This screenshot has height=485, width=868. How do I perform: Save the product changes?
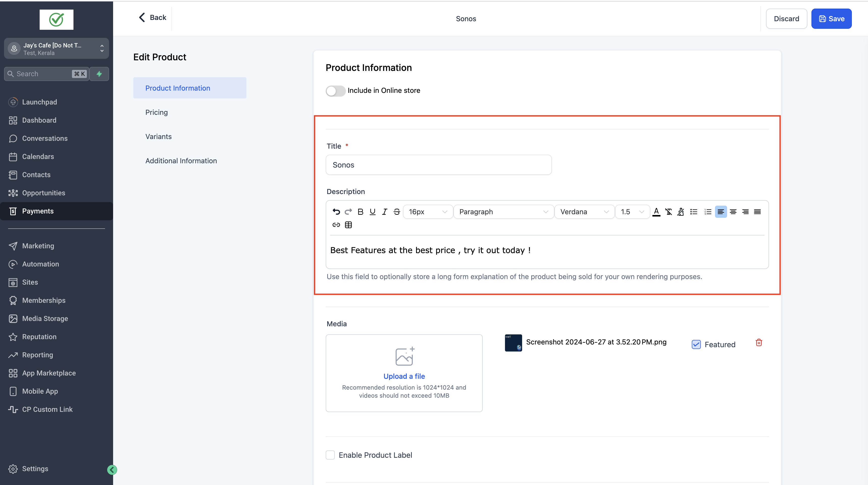tap(831, 18)
